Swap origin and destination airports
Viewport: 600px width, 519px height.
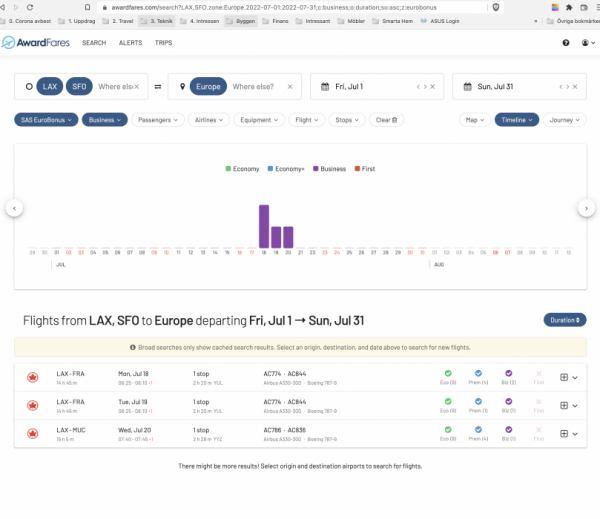[x=158, y=87]
